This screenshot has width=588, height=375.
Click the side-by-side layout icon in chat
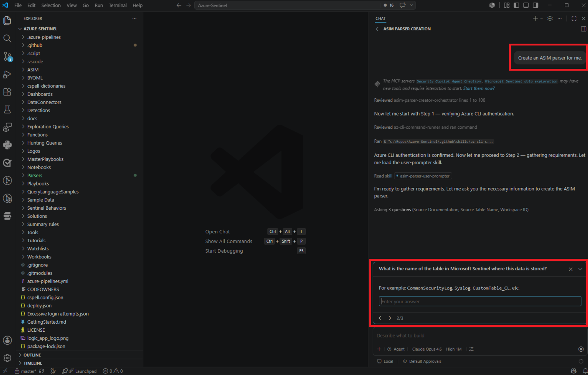coord(584,29)
